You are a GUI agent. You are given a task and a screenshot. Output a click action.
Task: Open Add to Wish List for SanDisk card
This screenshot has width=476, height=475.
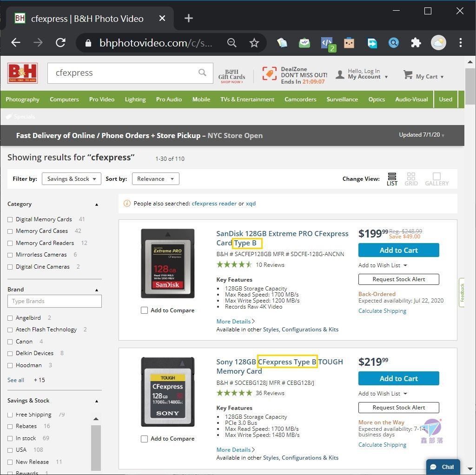pos(383,265)
